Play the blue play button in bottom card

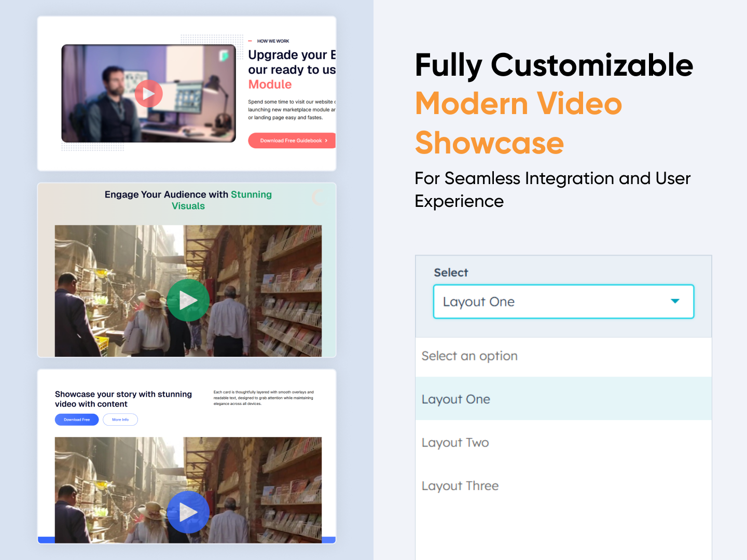[x=188, y=512]
